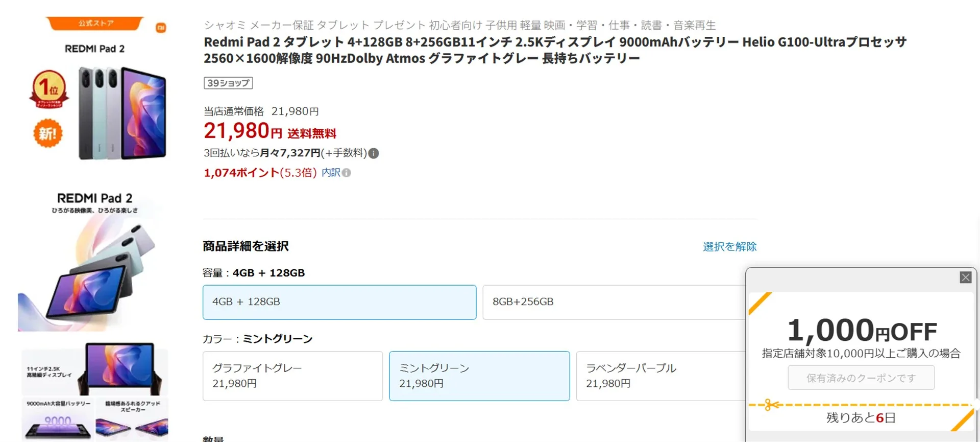Image resolution: width=980 pixels, height=442 pixels.
Task: Open the 11インチ2.5K display feature thumbnail
Action: pyautogui.click(x=94, y=368)
